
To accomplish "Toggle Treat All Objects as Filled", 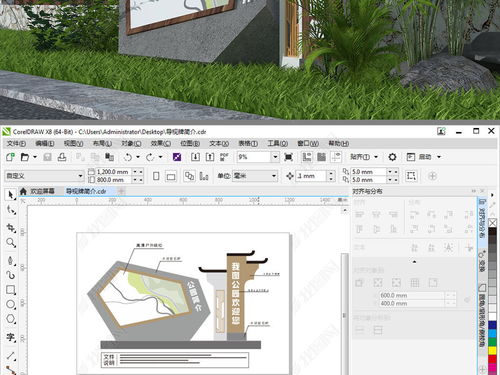I will tap(411, 176).
